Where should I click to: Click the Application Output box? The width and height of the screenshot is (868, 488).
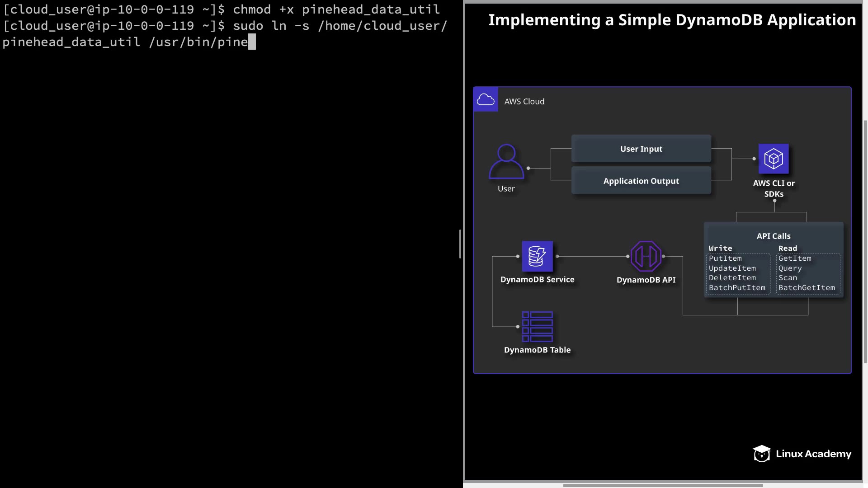click(641, 181)
